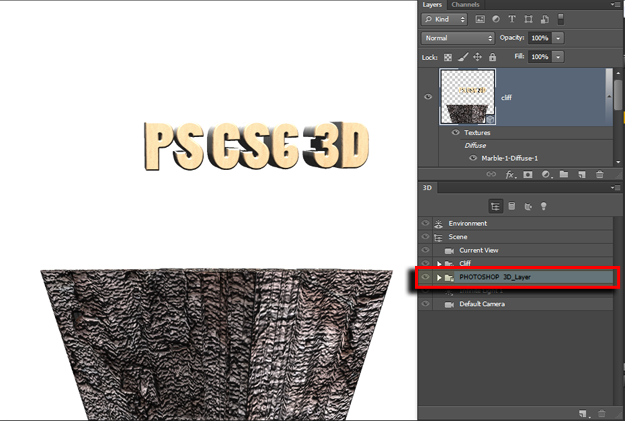Create a new layer group folder

click(x=564, y=174)
